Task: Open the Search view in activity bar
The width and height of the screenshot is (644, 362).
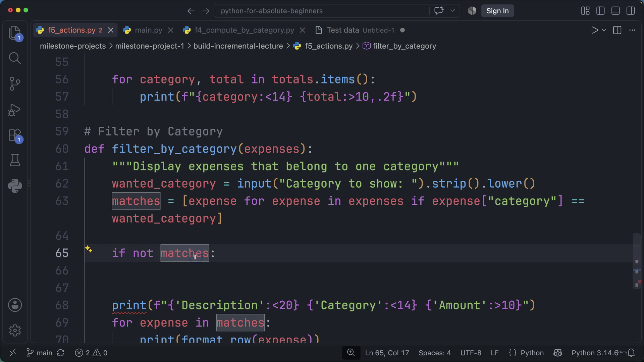Action: [15, 58]
